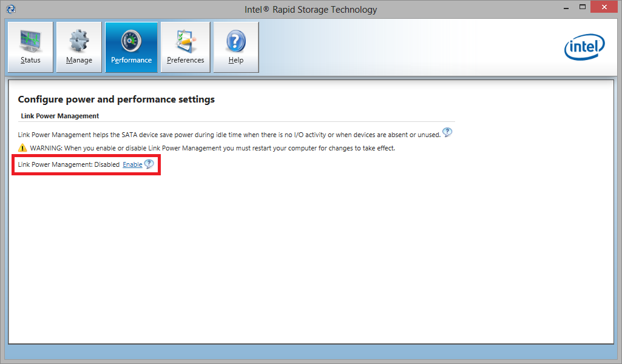Click the WARNING restart message text

pyautogui.click(x=212, y=148)
